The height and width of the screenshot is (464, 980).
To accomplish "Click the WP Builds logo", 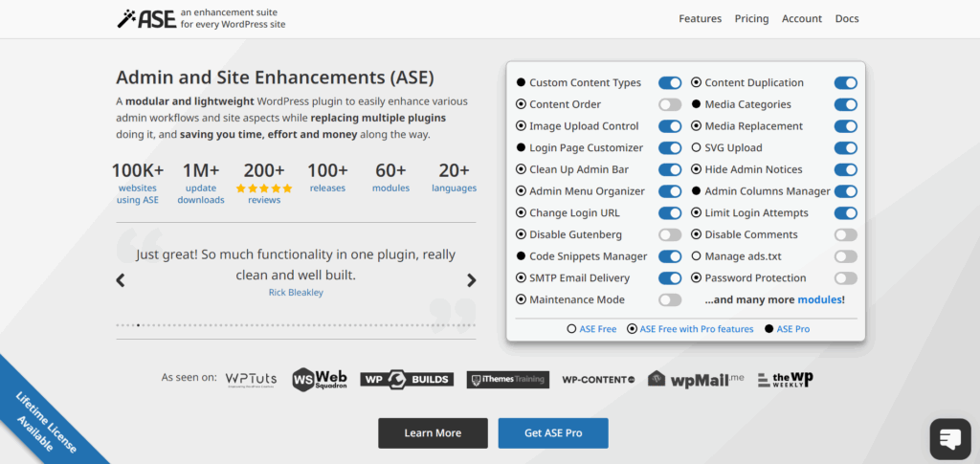I will click(407, 379).
